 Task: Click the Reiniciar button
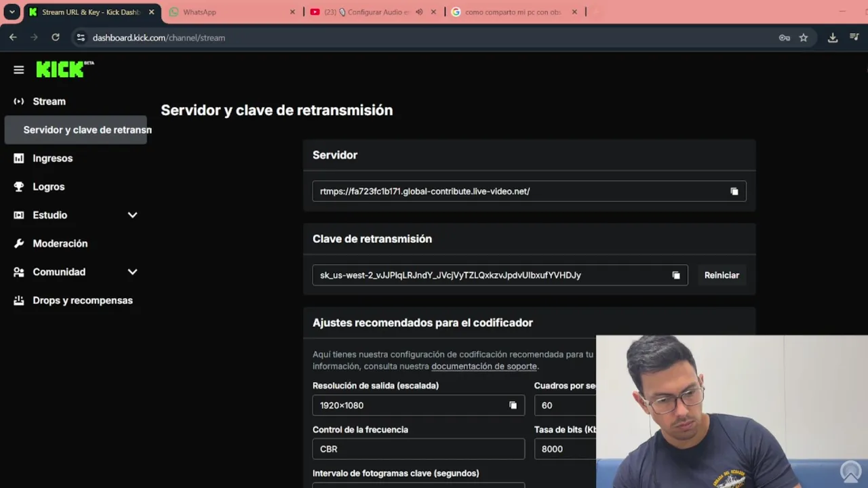click(722, 275)
